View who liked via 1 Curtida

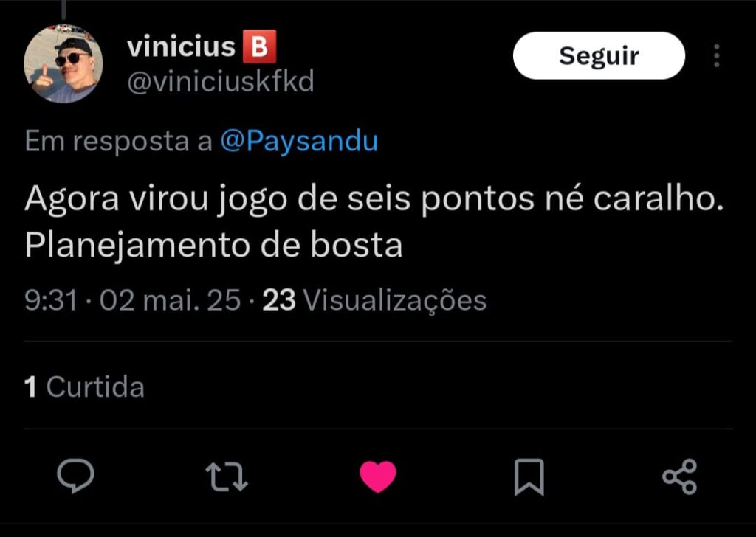(x=84, y=387)
